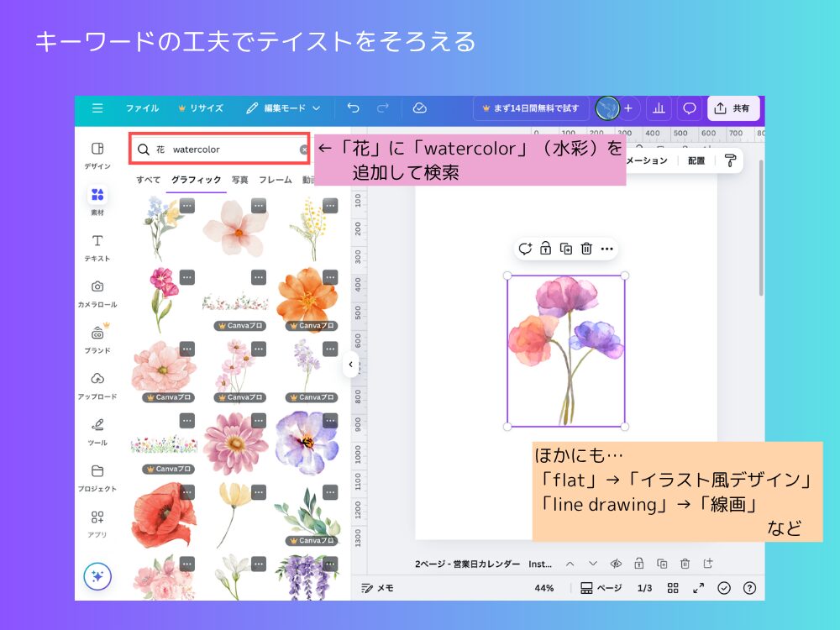The height and width of the screenshot is (630, 840).
Task: Open options for red poppy thumbnail
Action: [x=187, y=493]
